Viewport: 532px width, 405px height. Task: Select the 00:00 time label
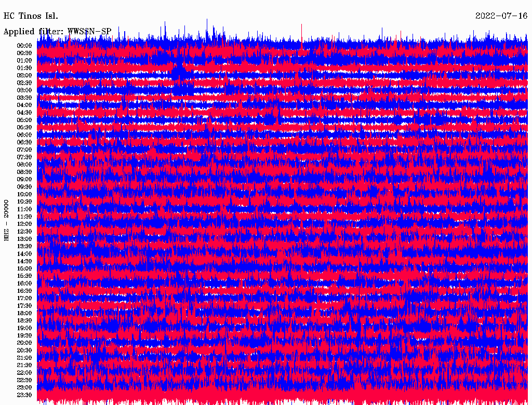click(x=24, y=46)
